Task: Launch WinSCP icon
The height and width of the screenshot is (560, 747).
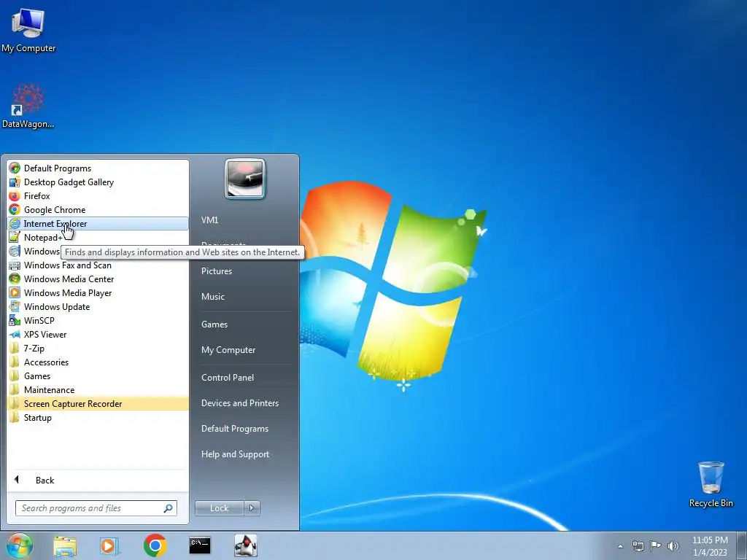Action: point(15,321)
